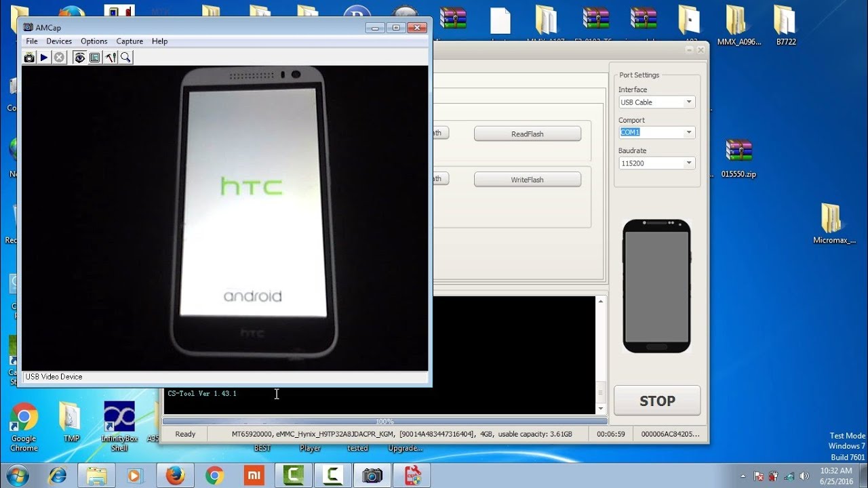Click the WriteFlash button in CS-Tool
The width and height of the screenshot is (868, 488).
tap(528, 180)
